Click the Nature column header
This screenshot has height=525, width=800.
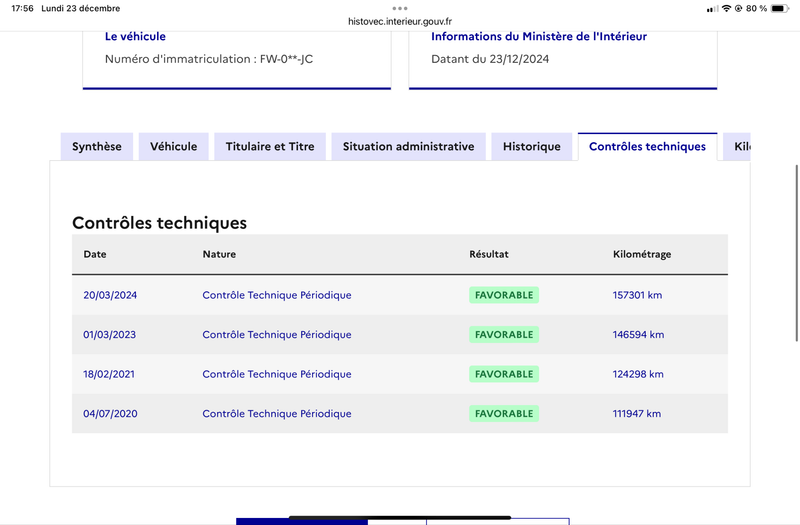(219, 254)
